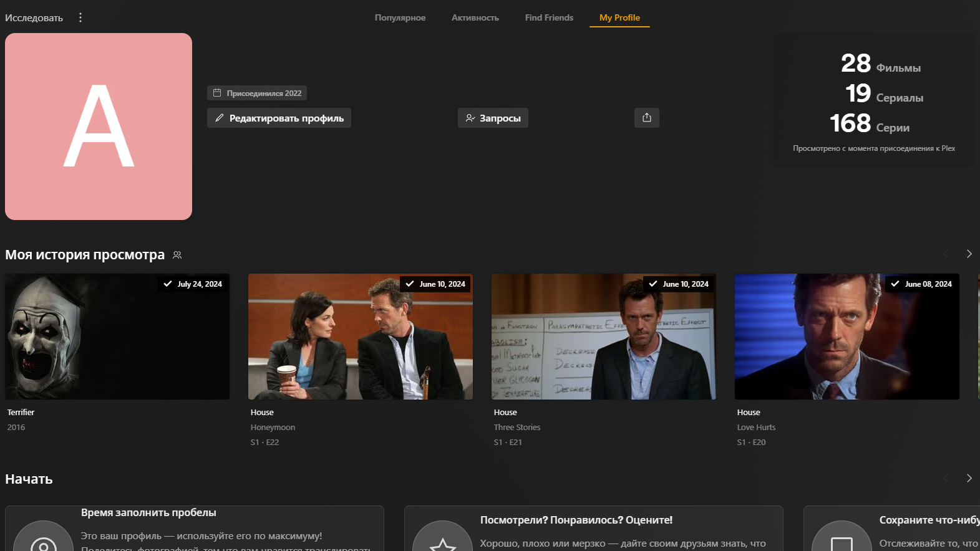Viewport: 980px width, 551px height.
Task: Click the star icon on rating card
Action: [442, 544]
